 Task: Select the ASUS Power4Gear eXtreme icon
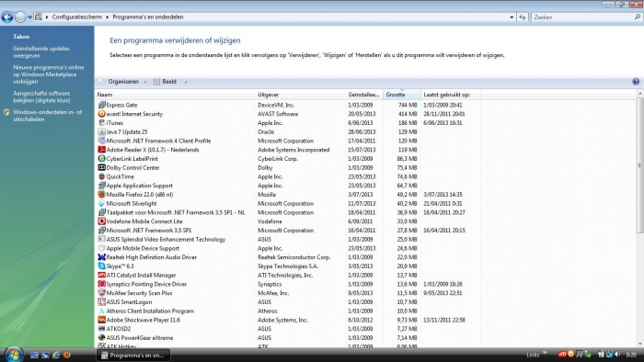101,338
